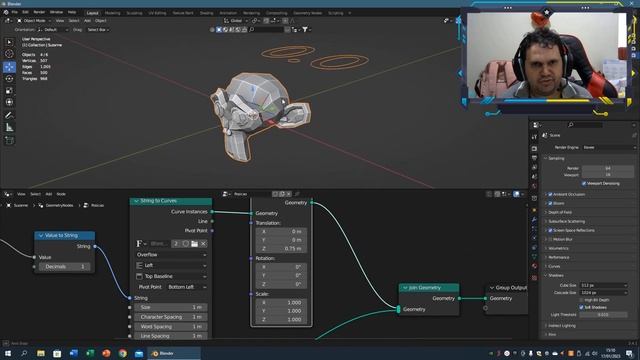Enable the Motion Blur checkbox
Image resolution: width=640 pixels, height=360 pixels.
[550, 239]
